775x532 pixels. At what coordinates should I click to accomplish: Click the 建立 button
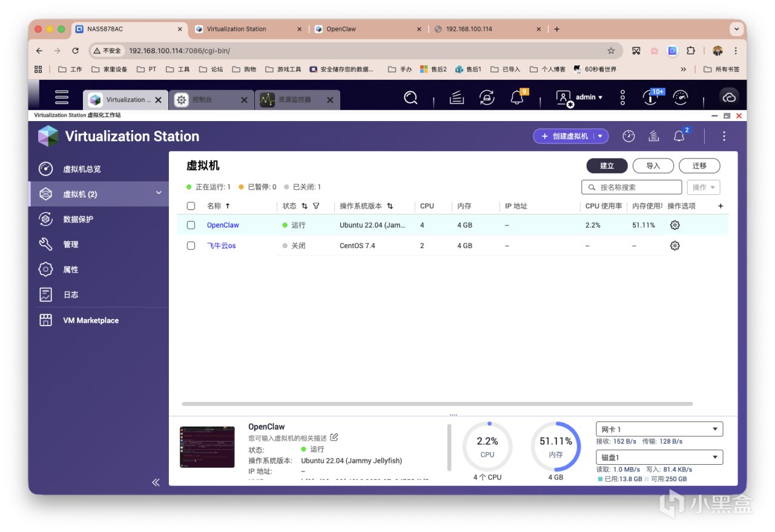coord(607,165)
